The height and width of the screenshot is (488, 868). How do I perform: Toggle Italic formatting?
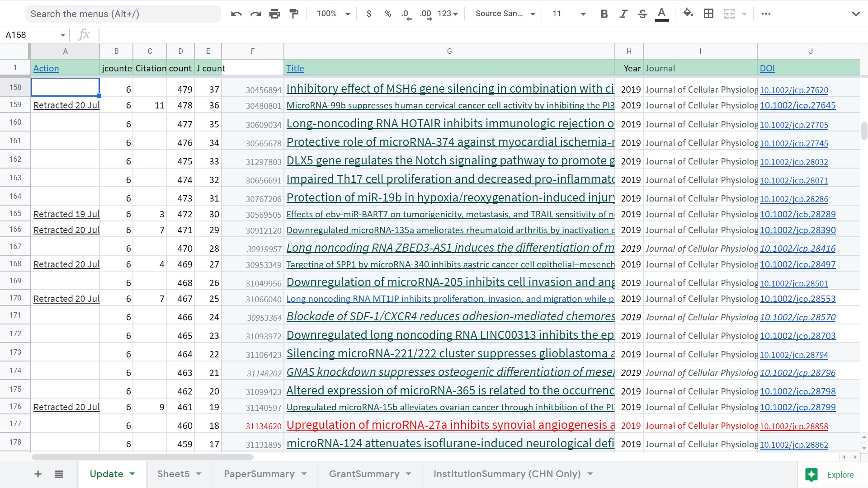[x=623, y=14]
